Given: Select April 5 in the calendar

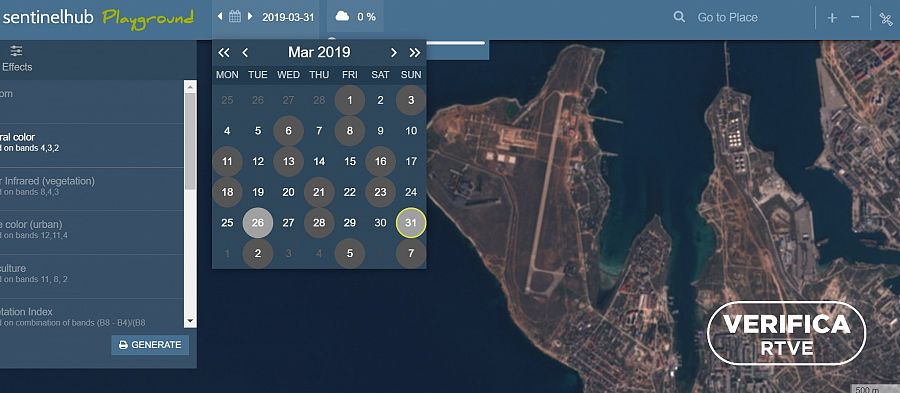Looking at the screenshot, I should click(x=350, y=253).
